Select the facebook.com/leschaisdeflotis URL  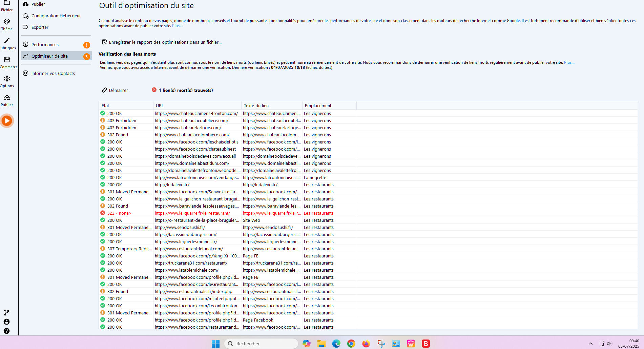click(196, 142)
